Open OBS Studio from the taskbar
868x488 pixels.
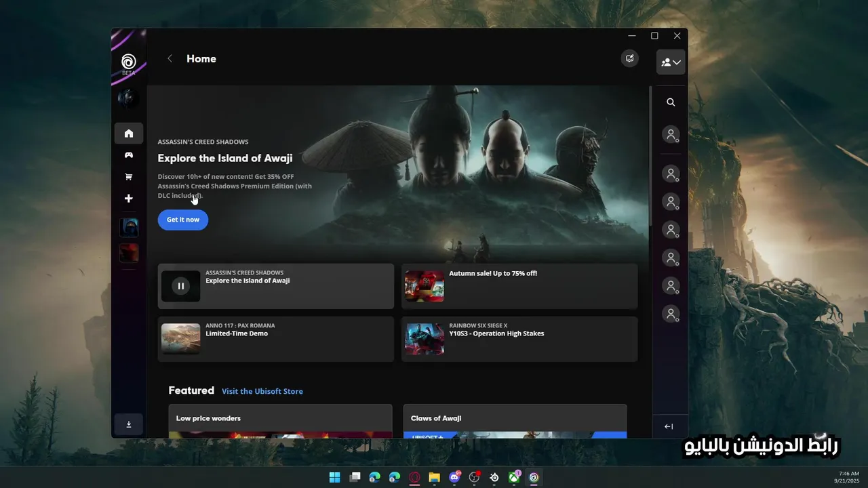coord(474,477)
